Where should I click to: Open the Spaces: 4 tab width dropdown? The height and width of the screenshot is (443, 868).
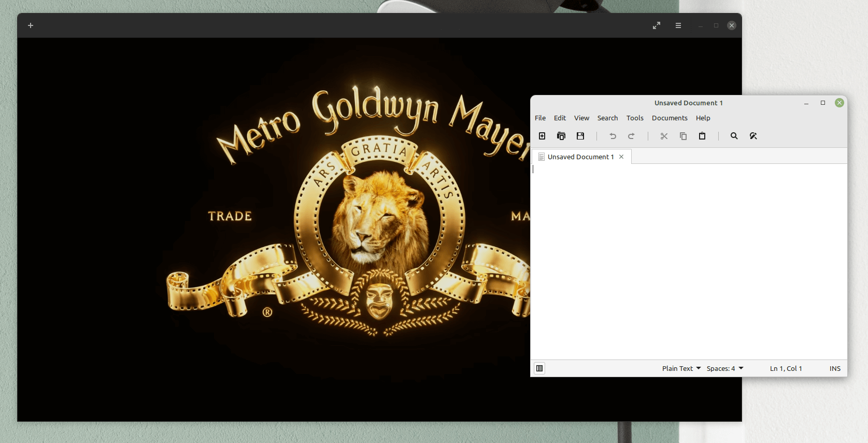(x=725, y=368)
